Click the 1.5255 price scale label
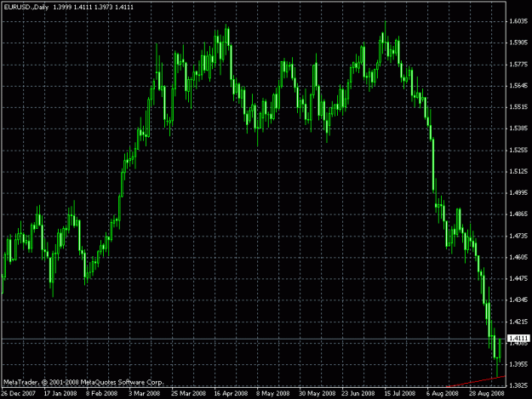The height and width of the screenshot is (399, 532). tap(518, 150)
